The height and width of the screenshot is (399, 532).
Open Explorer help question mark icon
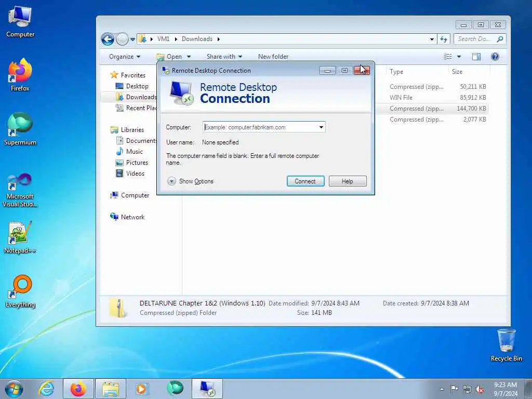495,57
